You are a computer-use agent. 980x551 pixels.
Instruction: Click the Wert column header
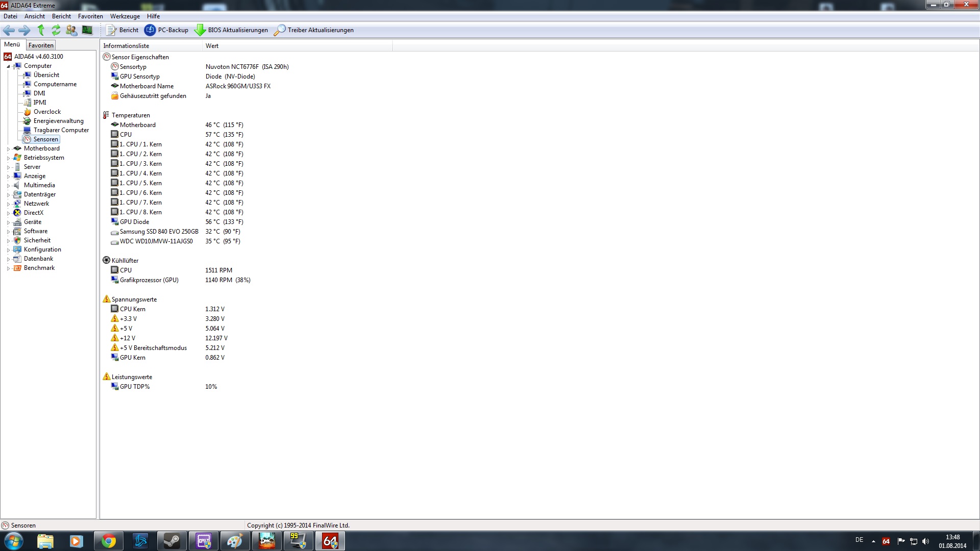tap(212, 46)
